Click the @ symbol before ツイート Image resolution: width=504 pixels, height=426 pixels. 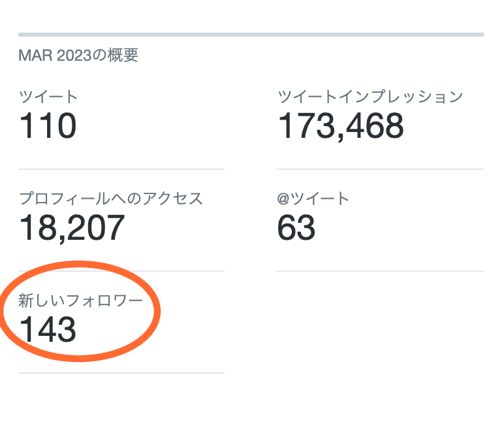pyautogui.click(x=283, y=199)
